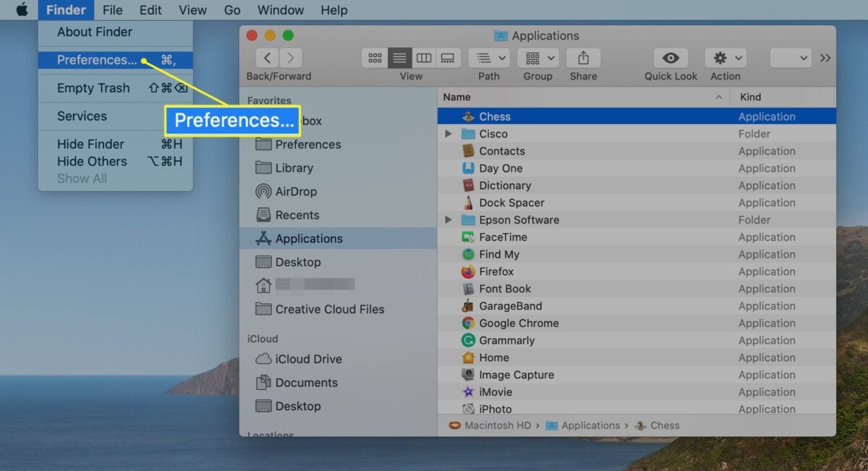Viewport: 868px width, 471px height.
Task: Select the Home app icon
Action: click(468, 358)
